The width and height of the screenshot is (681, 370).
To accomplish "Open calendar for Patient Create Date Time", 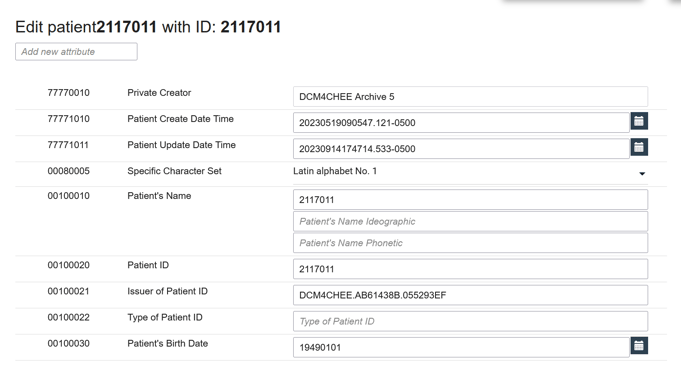I will click(x=639, y=121).
